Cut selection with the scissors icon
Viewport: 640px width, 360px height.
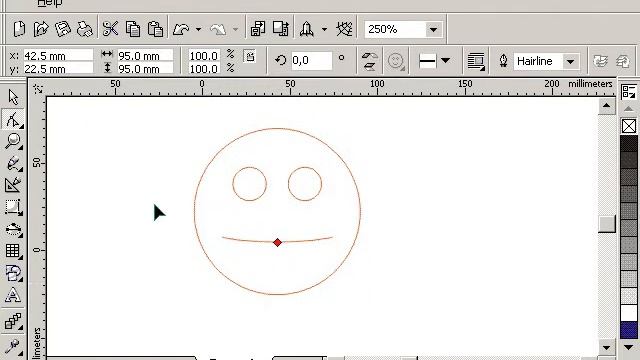click(x=110, y=29)
